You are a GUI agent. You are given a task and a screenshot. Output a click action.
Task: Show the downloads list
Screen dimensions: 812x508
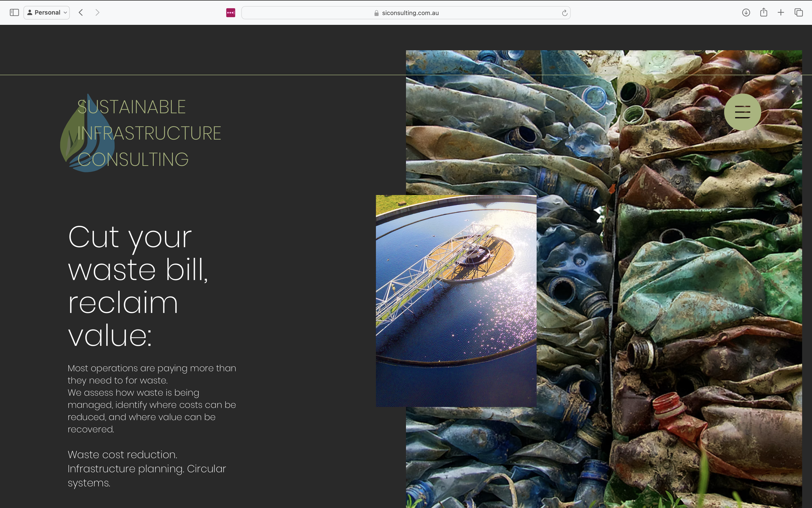[746, 13]
